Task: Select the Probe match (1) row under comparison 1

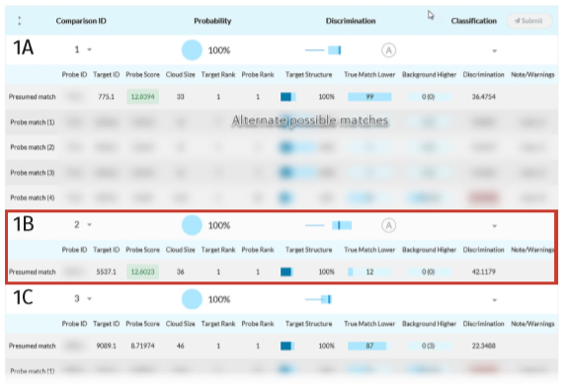Action: point(282,122)
